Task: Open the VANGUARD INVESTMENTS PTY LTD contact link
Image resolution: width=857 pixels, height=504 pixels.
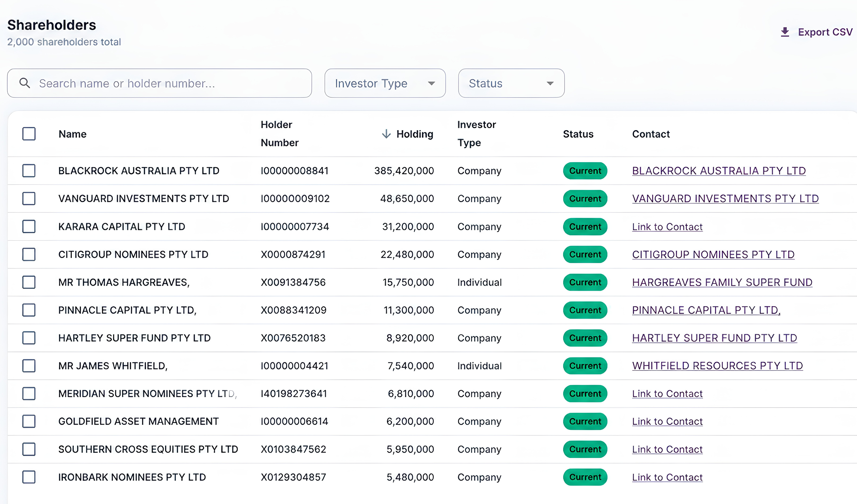Action: [725, 199]
